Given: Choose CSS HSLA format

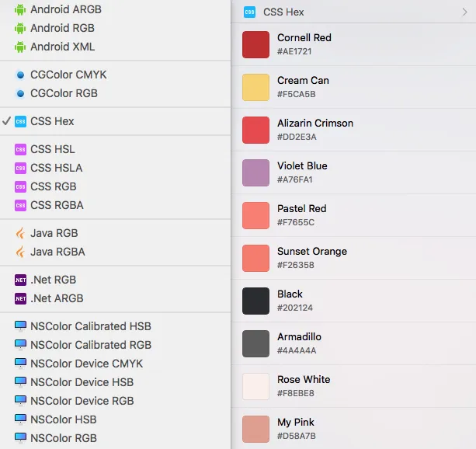Looking at the screenshot, I should click(116, 168).
